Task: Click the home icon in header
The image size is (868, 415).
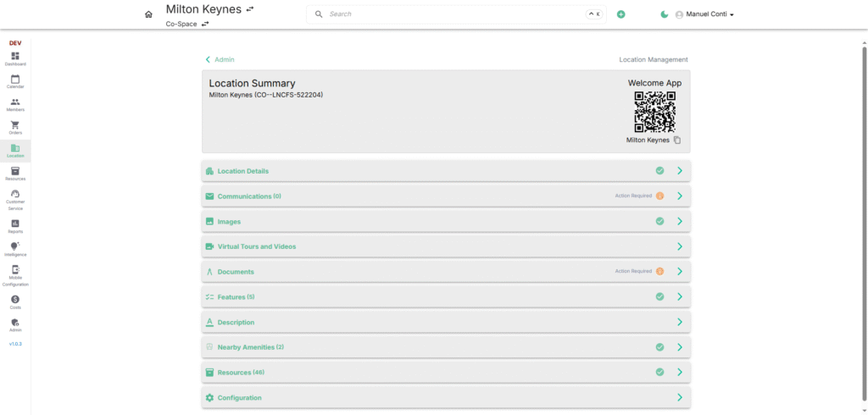Action: click(x=149, y=14)
